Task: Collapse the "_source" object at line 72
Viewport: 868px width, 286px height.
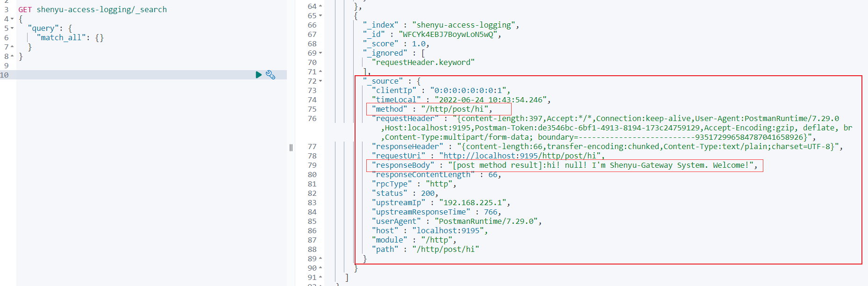Action: pos(320,81)
